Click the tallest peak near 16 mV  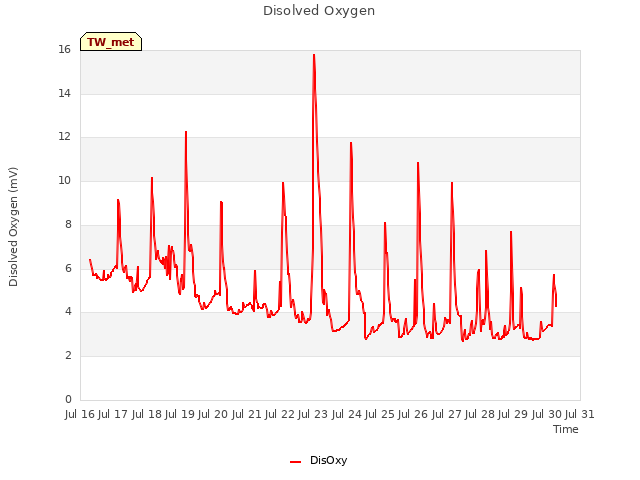click(314, 55)
